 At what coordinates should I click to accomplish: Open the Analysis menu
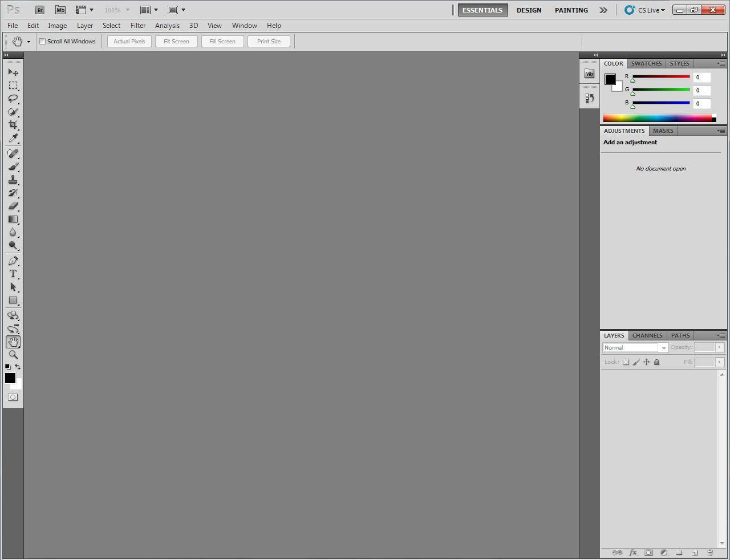167,26
